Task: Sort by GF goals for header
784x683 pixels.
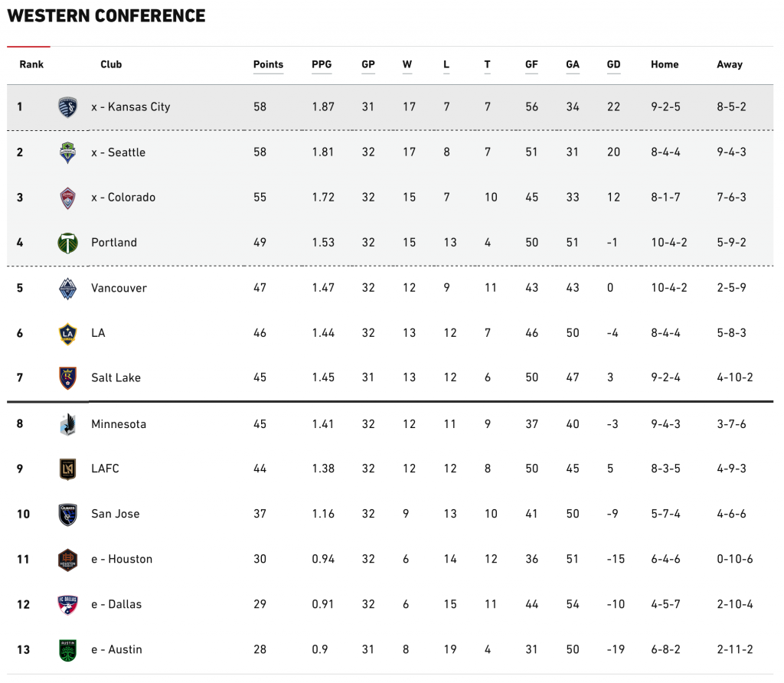Action: (531, 65)
